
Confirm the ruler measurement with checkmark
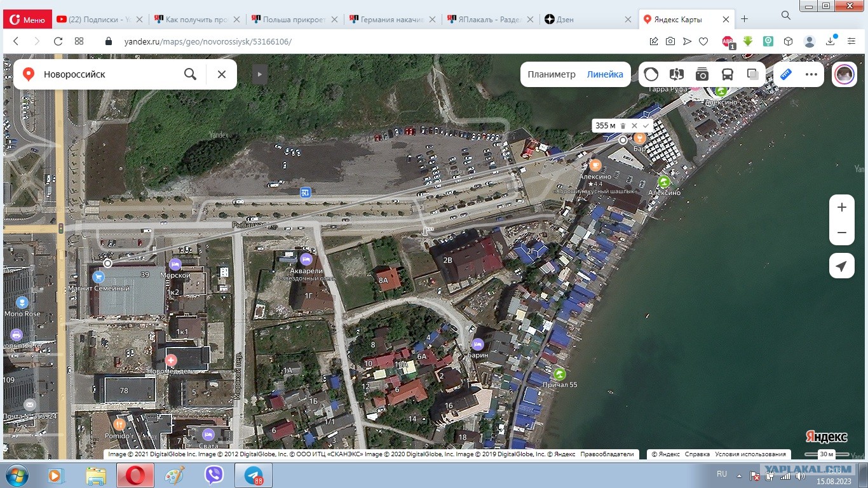point(646,126)
